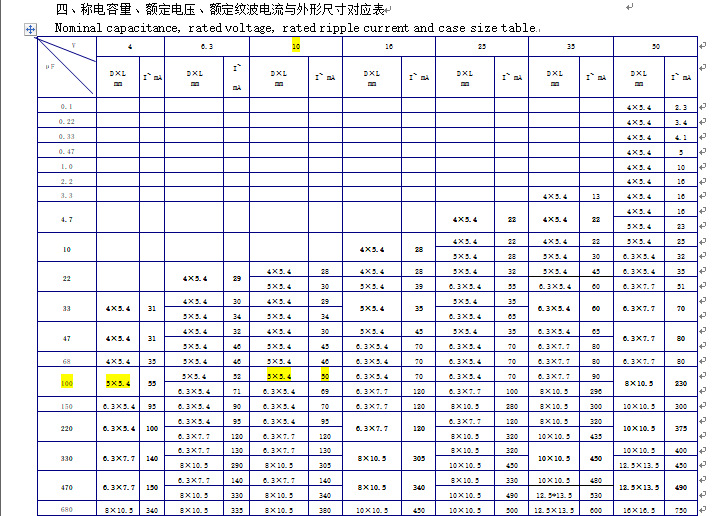Screen dimensions: 712x516
Task: Click the '330' capacitance row label
Action: click(x=66, y=458)
